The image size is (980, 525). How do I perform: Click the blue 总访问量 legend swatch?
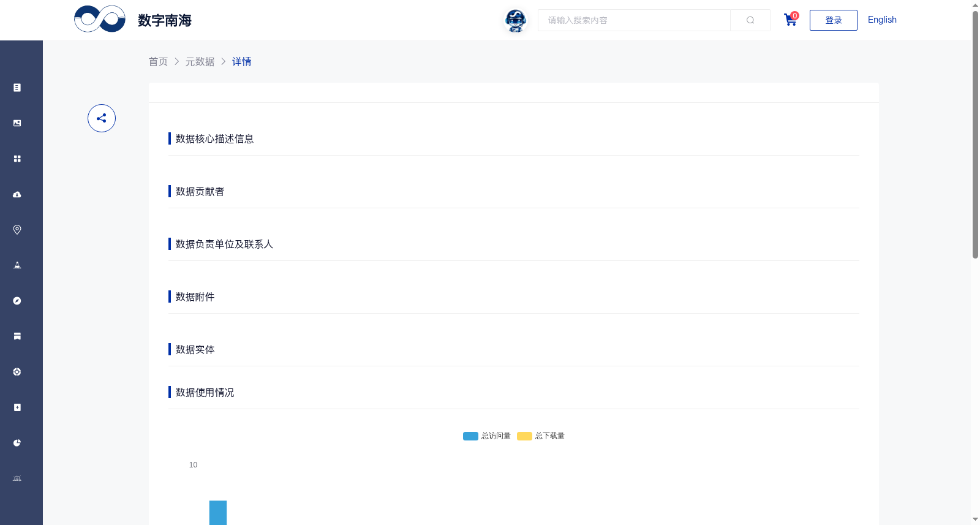470,436
